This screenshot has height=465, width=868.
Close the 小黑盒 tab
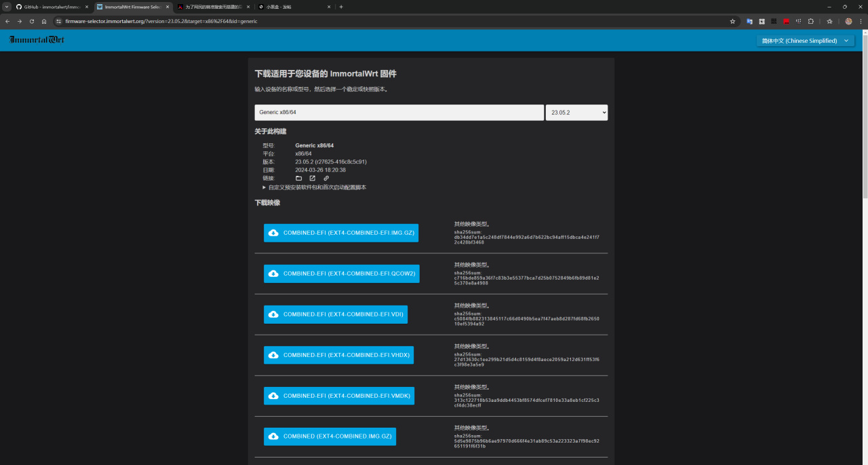330,7
